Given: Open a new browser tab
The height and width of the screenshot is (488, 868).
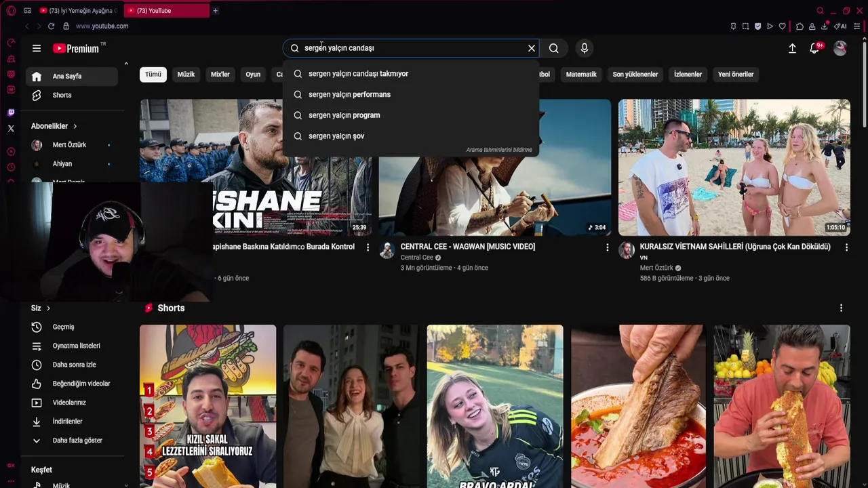Looking at the screenshot, I should pyautogui.click(x=215, y=10).
